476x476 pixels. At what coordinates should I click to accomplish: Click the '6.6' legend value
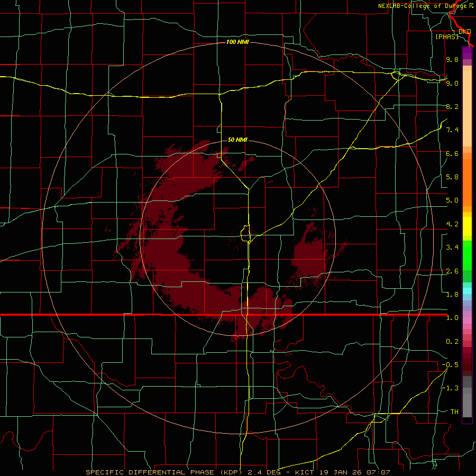point(452,153)
